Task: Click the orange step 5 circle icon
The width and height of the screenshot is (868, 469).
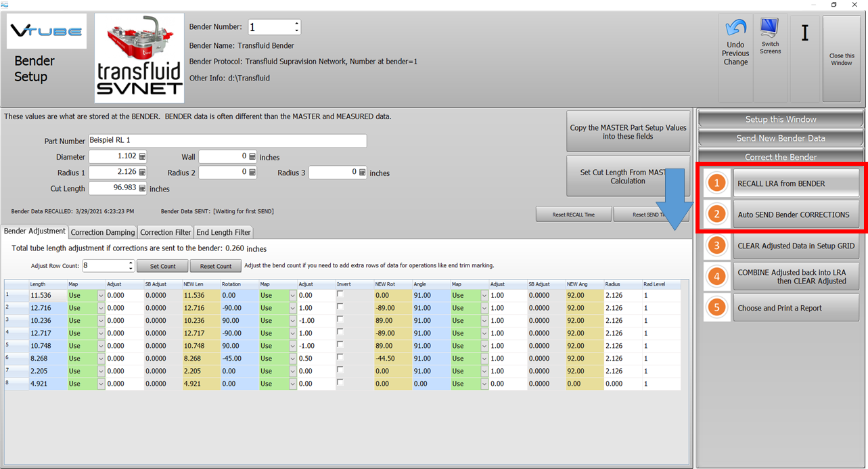Action: (x=716, y=308)
